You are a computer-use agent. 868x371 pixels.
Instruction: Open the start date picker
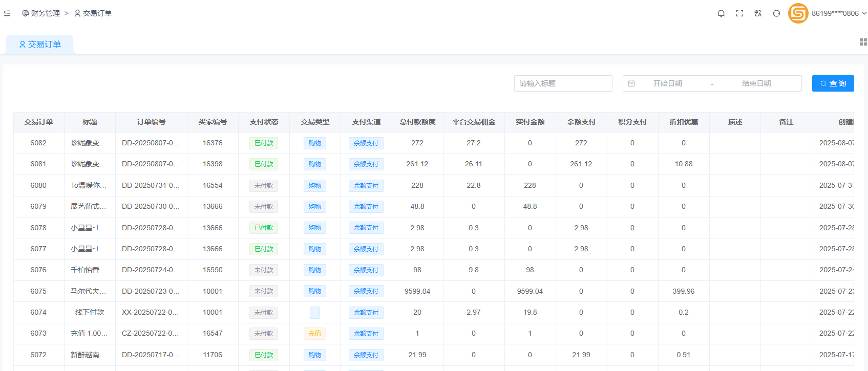pyautogui.click(x=667, y=83)
